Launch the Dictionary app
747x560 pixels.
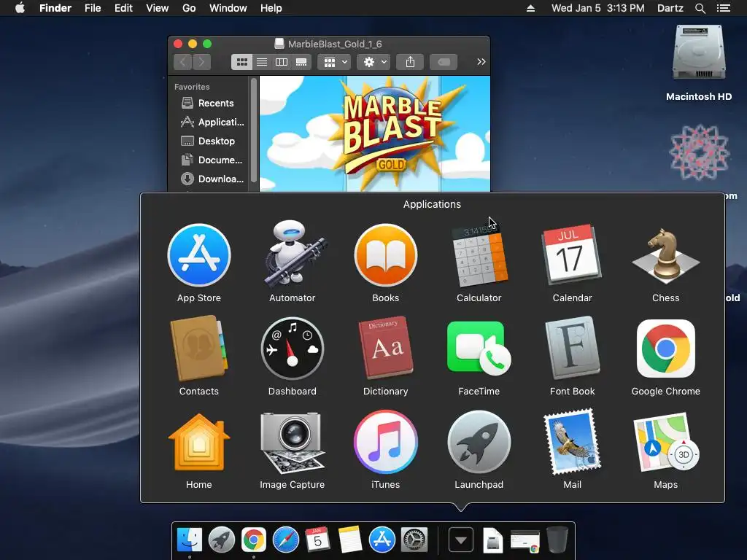(386, 349)
